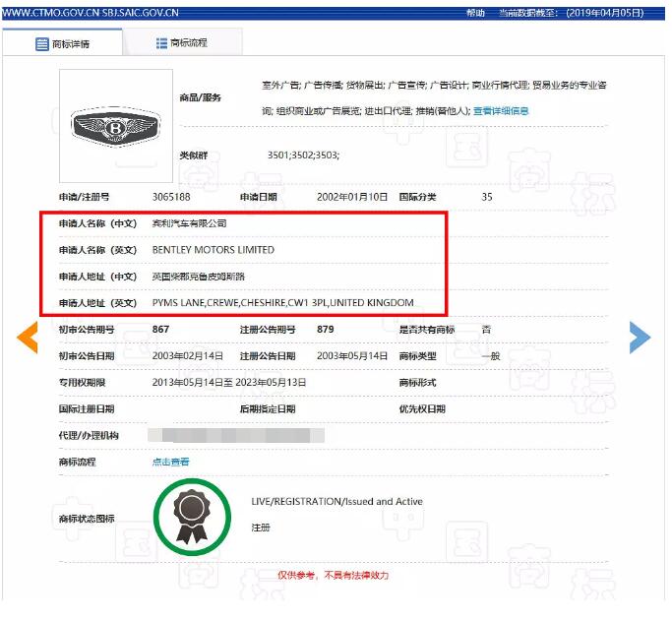The width and height of the screenshot is (672, 621).
Task: Click the 商标详情 tab icon
Action: click(41, 44)
